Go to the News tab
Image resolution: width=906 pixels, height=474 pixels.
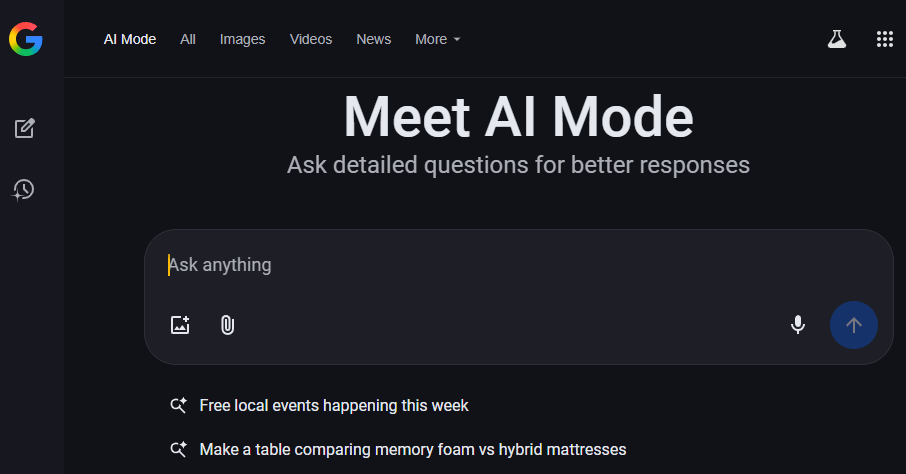click(x=373, y=39)
